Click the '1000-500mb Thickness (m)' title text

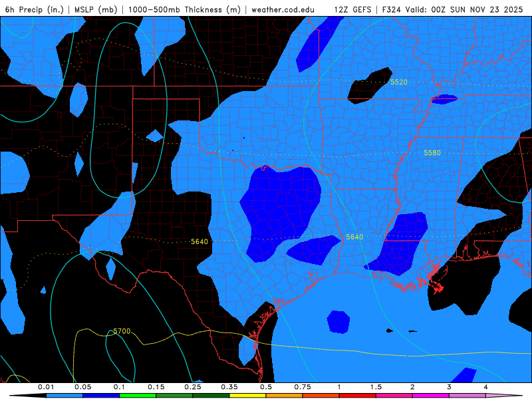pyautogui.click(x=184, y=10)
